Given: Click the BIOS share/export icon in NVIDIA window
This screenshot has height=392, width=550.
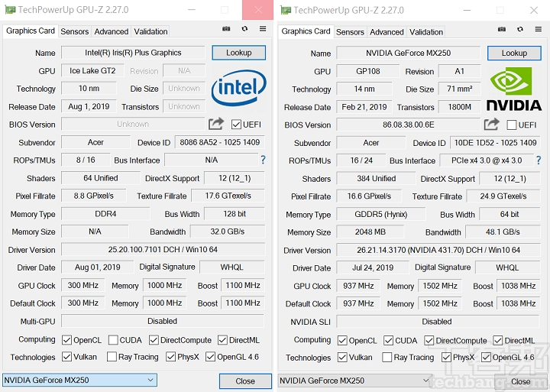Looking at the screenshot, I should click(491, 125).
